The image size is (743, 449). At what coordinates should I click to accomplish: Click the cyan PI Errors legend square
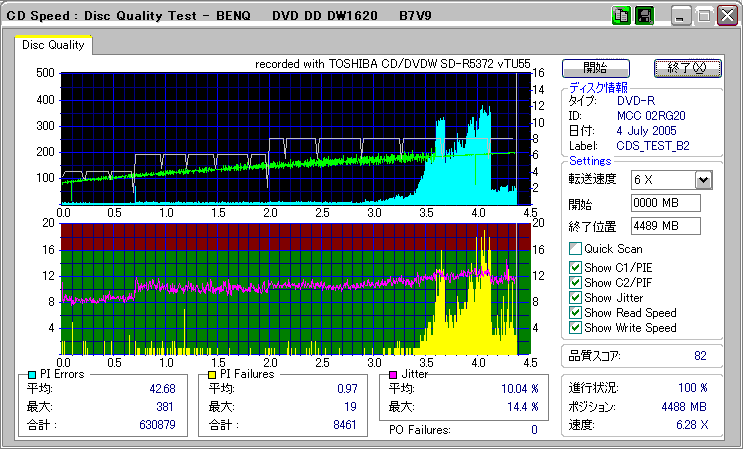(x=30, y=374)
